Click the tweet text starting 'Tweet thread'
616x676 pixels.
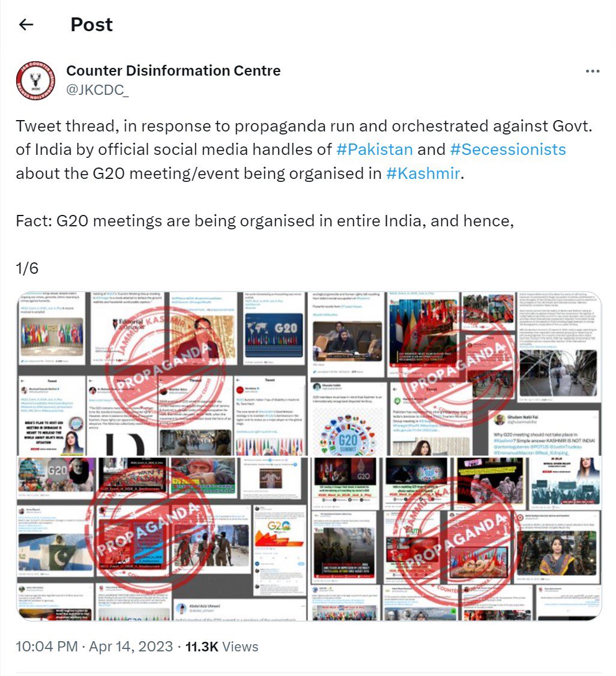[x=304, y=149]
